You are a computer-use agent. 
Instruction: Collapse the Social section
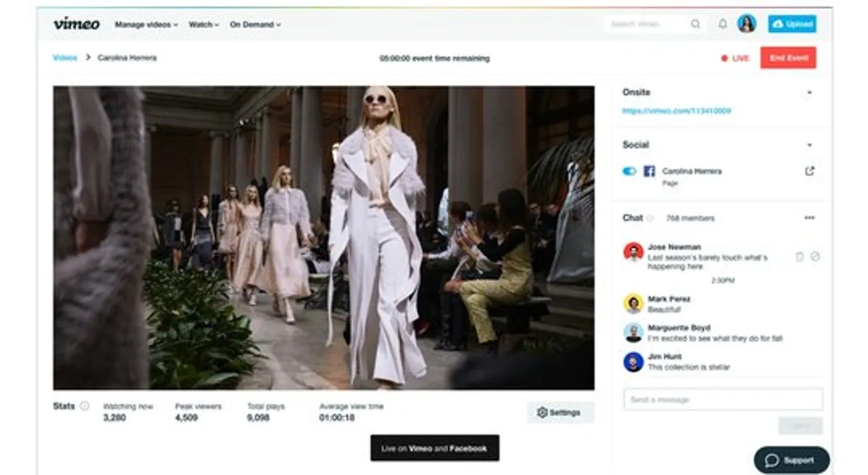[809, 145]
